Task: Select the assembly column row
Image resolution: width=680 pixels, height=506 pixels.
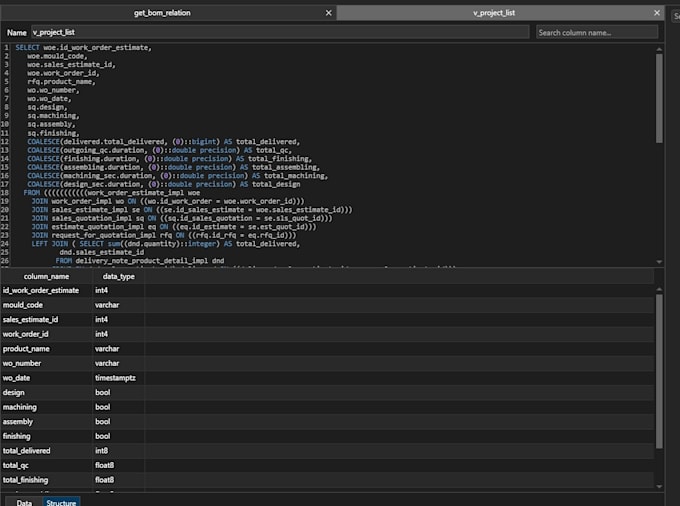Action: pyautogui.click(x=327, y=421)
